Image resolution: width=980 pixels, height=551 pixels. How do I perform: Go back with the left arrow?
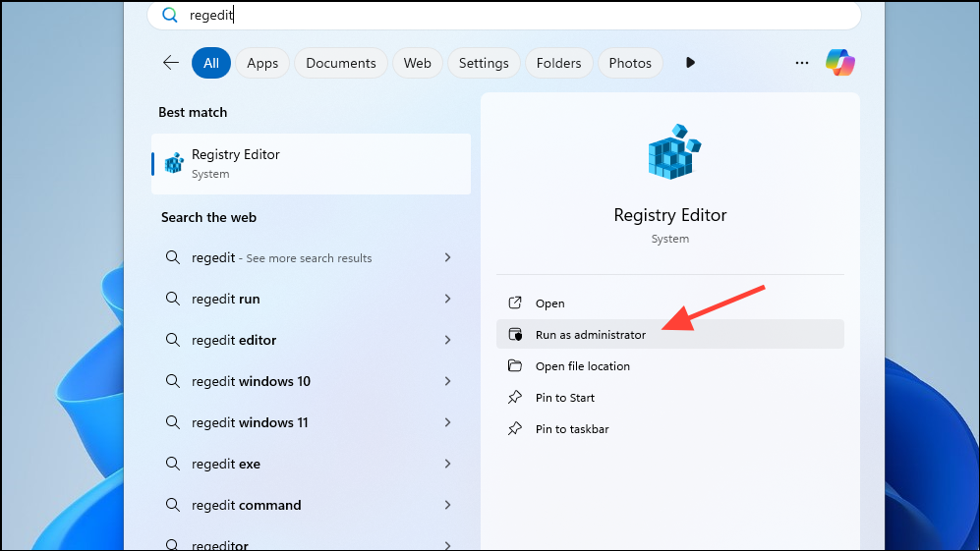click(171, 63)
